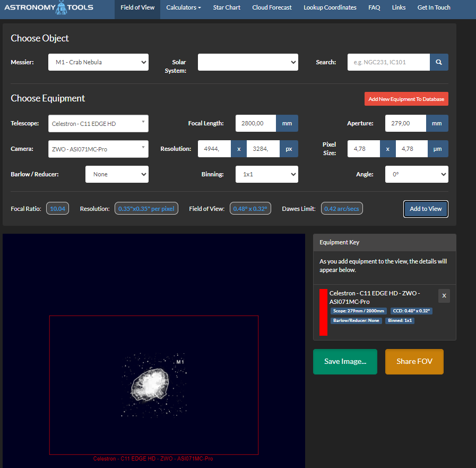This screenshot has height=468, width=476.
Task: Click the Dawes Limit 0.42 arc/secs value
Action: tap(342, 209)
